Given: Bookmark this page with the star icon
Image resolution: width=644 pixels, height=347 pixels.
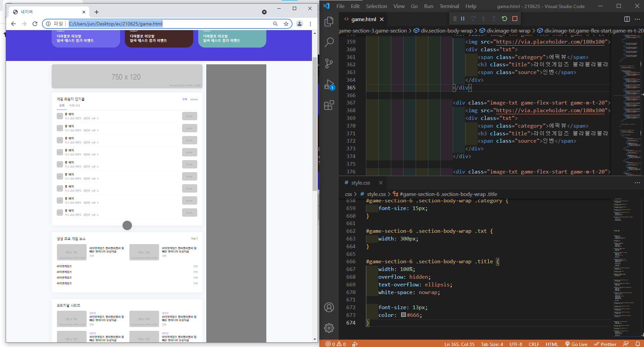Looking at the screenshot, I should click(x=286, y=24).
